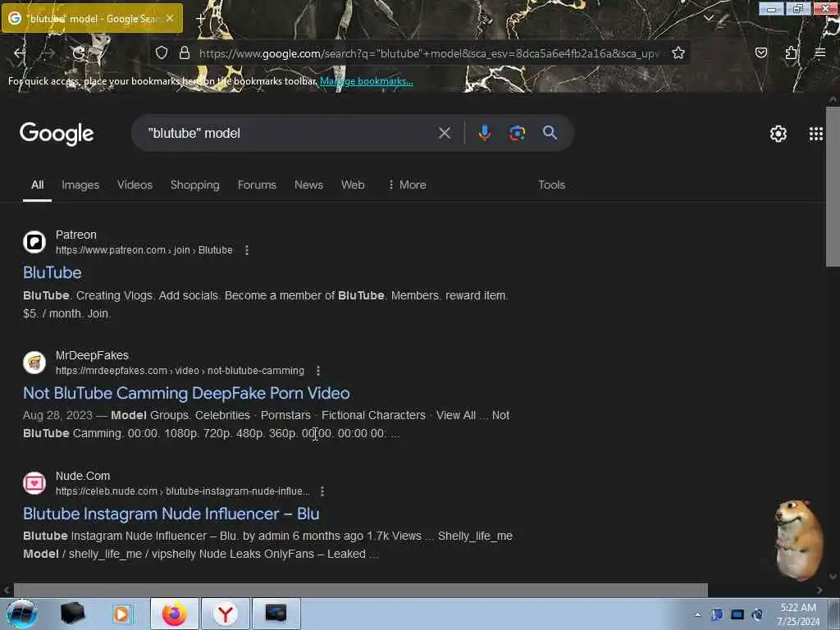The width and height of the screenshot is (840, 630).
Task: Open the Tools options
Action: [x=552, y=185]
